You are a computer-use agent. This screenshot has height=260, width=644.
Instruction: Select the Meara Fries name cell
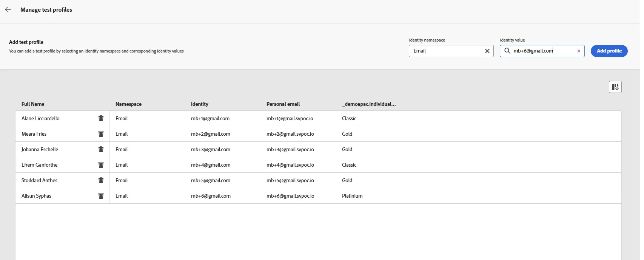[x=34, y=134]
